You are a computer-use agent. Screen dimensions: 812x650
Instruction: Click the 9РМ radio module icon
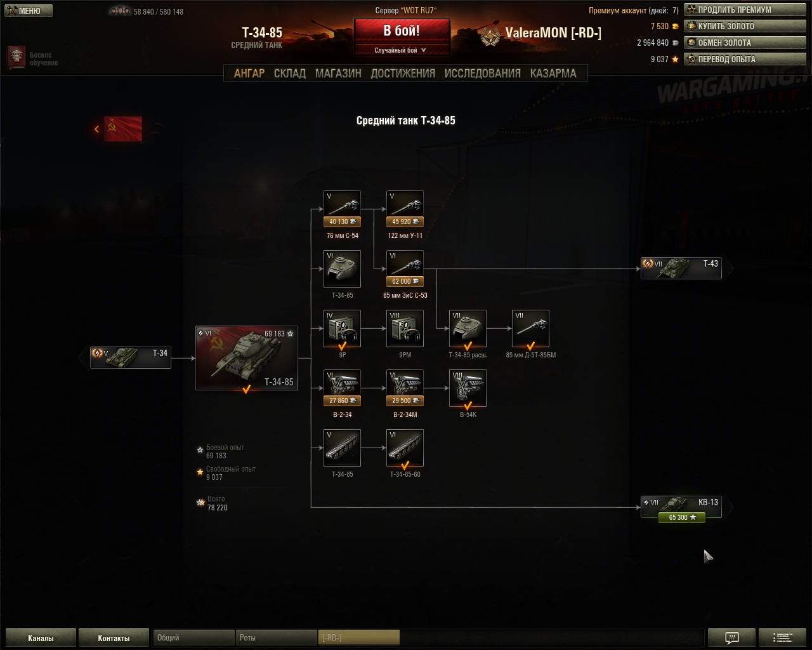click(405, 329)
